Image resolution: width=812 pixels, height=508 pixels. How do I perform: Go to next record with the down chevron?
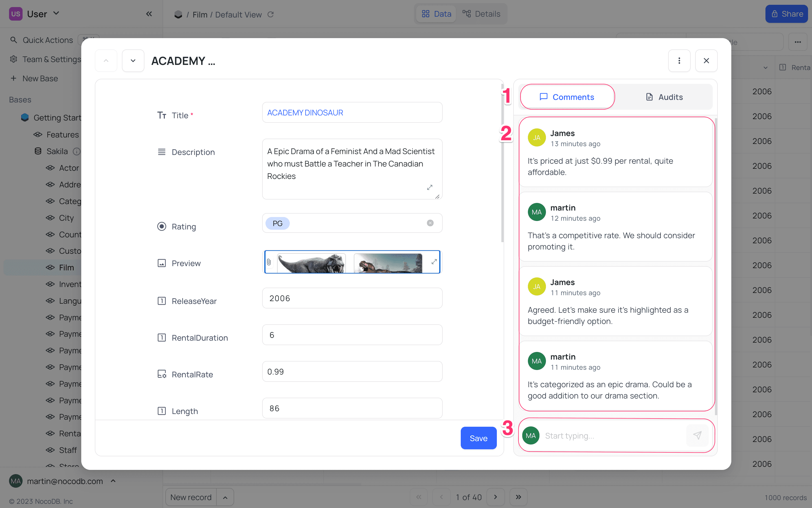pyautogui.click(x=133, y=60)
